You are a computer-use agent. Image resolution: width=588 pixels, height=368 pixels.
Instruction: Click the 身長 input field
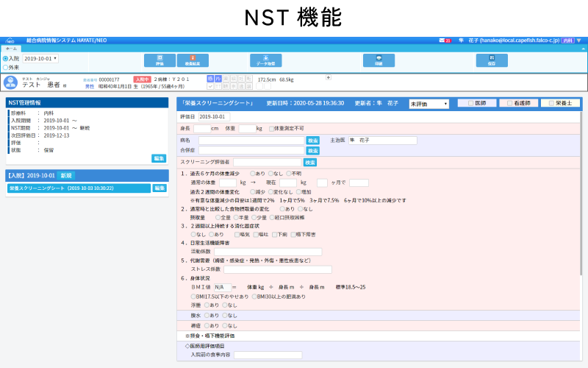[201, 128]
